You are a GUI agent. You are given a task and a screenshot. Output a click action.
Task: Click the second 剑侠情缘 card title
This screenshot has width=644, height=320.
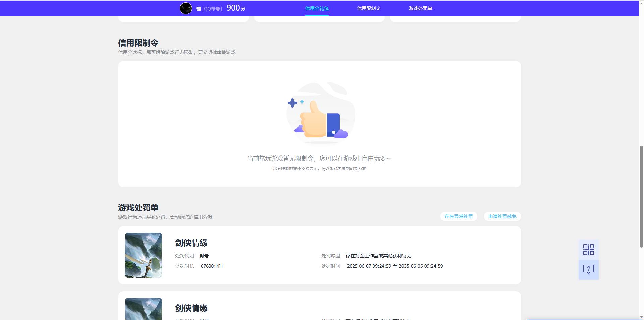[x=191, y=308]
